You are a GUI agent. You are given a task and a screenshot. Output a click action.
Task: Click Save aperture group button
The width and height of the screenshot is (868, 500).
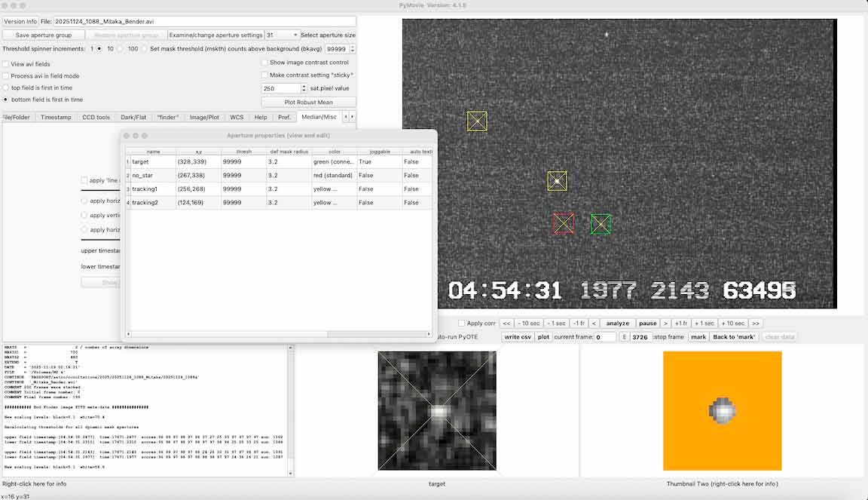coord(43,35)
